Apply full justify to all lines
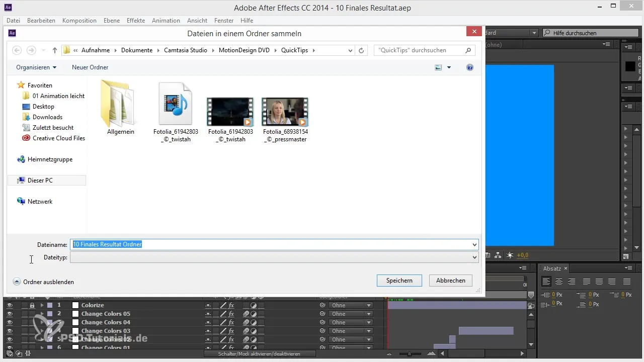644x362 pixels. (x=626, y=281)
